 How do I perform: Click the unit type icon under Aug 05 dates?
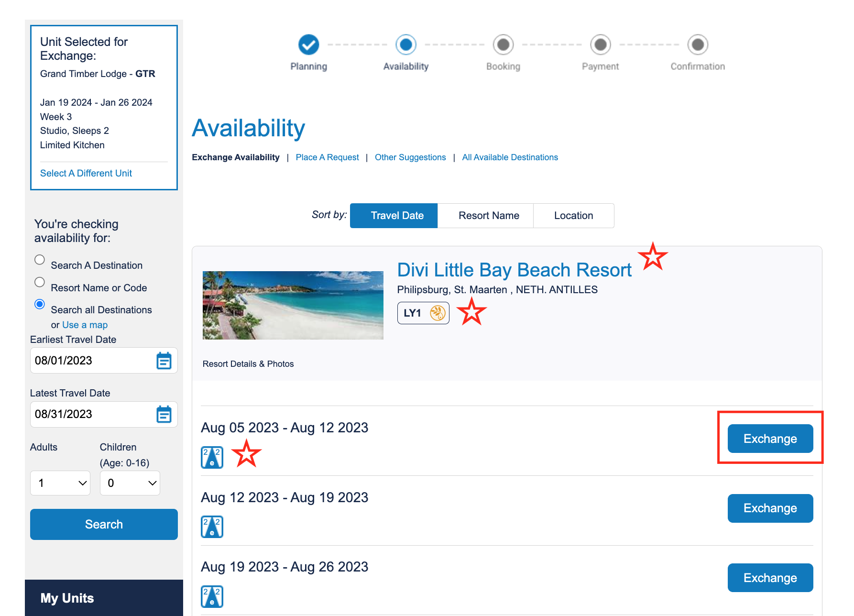(212, 458)
